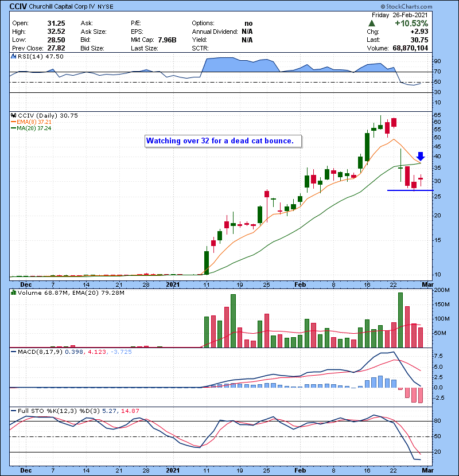This screenshot has height=476, width=459.
Task: Click the tallest green volume bar in late February
Action: tap(400, 320)
